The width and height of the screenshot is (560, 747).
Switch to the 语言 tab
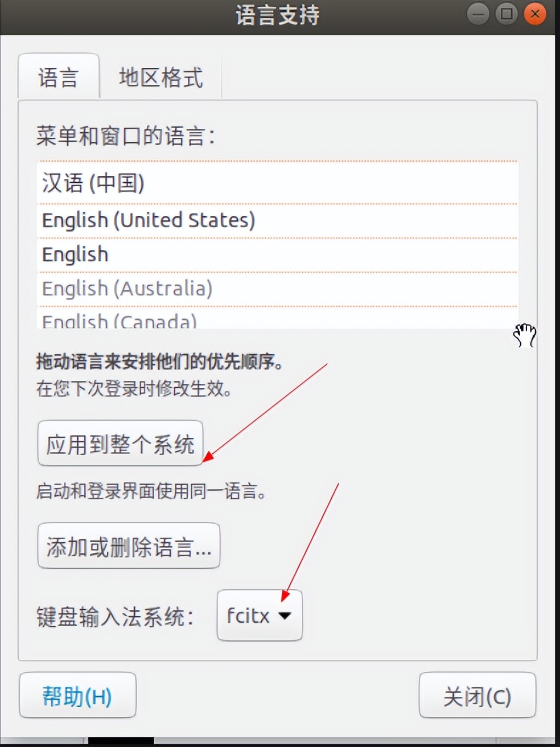point(58,77)
